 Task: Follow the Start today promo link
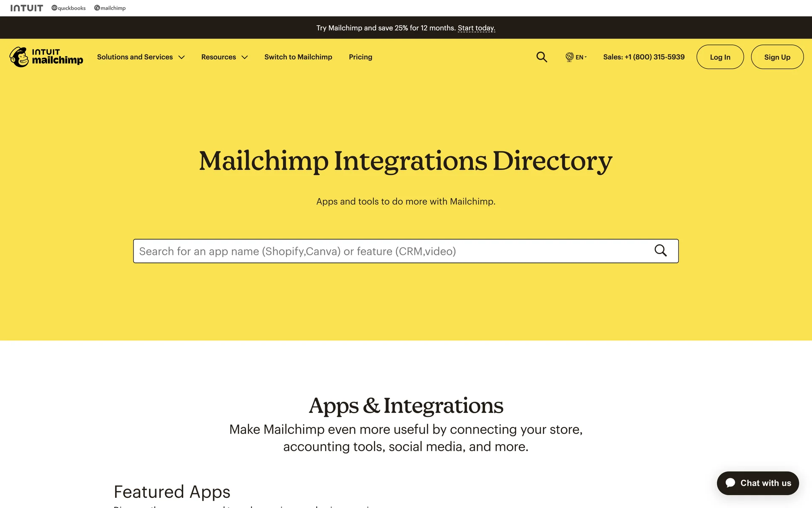[476, 28]
